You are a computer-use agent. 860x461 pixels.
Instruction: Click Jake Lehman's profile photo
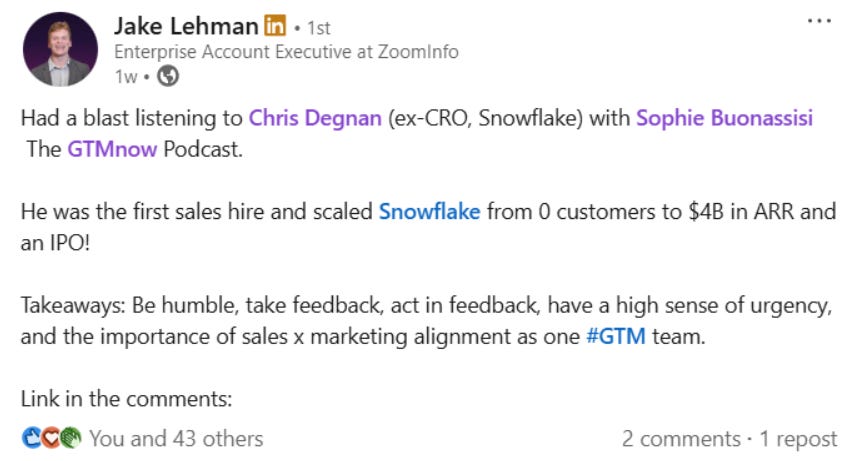(60, 50)
